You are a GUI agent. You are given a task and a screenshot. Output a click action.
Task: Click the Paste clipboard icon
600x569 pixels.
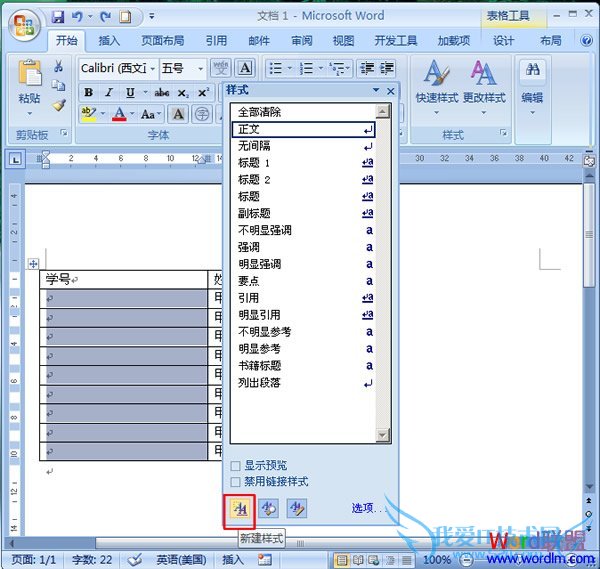(29, 72)
